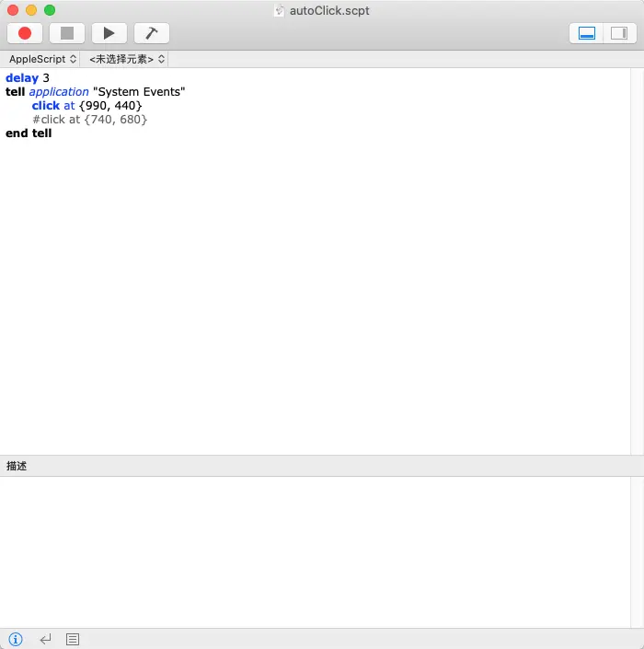Click the 'end tell' line
Screen dimensions: 644x649
click(29, 133)
